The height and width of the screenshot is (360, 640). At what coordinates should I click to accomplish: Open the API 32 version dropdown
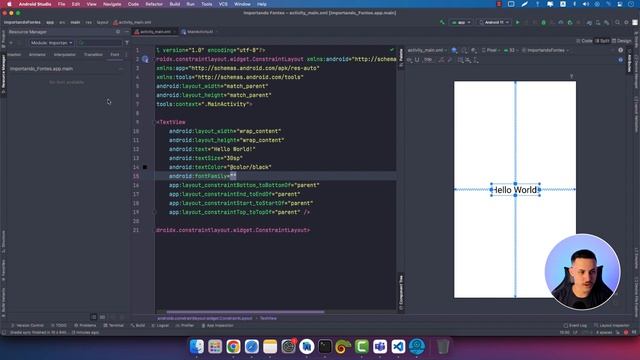click(511, 50)
